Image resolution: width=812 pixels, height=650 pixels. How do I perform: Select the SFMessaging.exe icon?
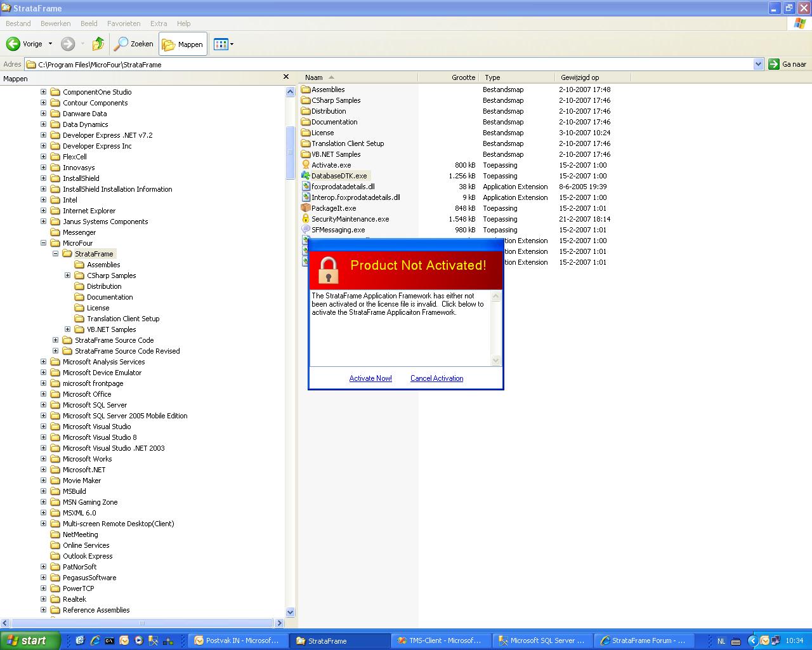[x=306, y=230]
